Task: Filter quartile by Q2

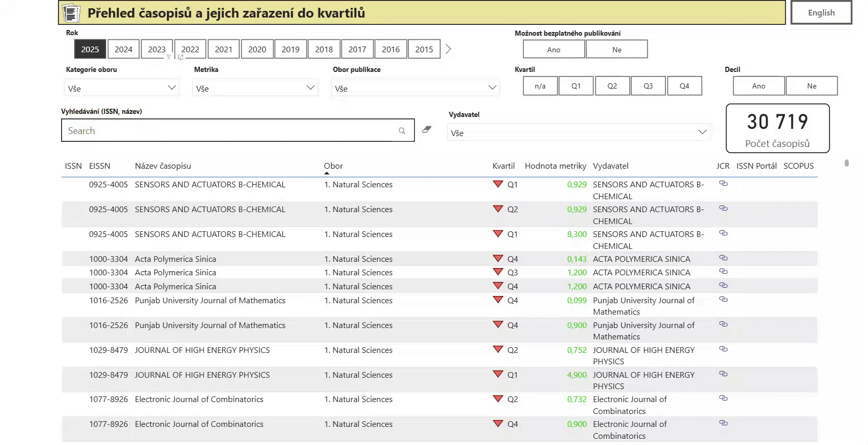Action: pyautogui.click(x=612, y=86)
